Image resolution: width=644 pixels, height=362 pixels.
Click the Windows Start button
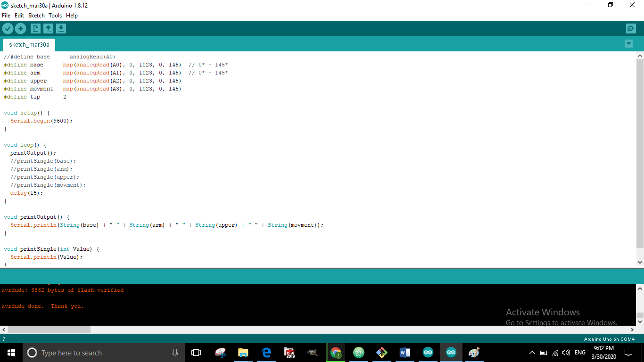(11, 353)
